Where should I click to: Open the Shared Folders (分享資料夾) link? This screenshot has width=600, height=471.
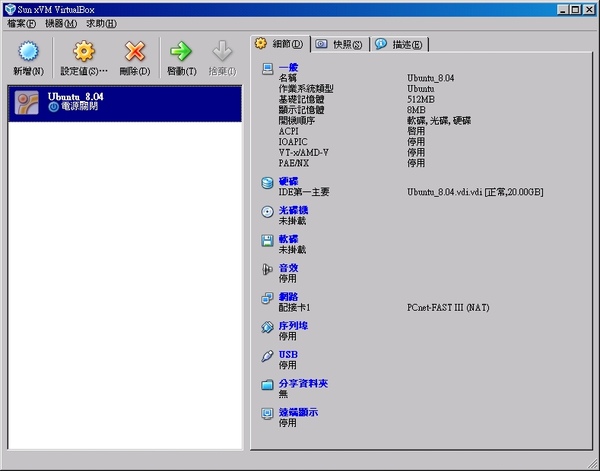click(x=303, y=383)
